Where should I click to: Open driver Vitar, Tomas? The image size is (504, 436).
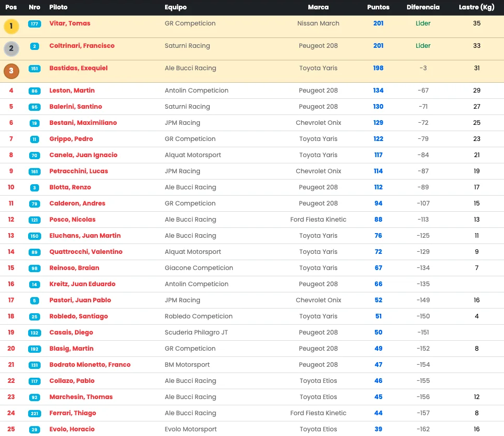tap(70, 23)
